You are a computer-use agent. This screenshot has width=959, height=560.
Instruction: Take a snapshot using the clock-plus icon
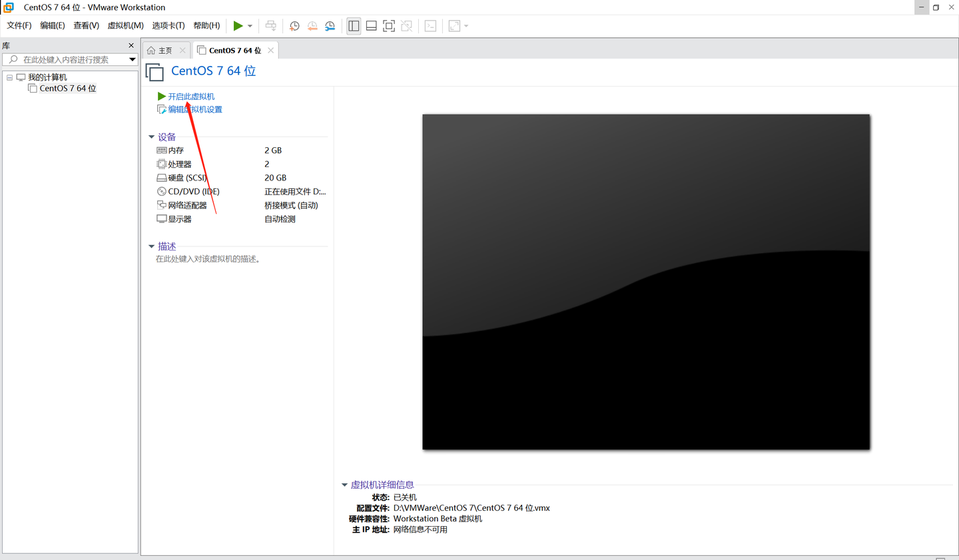pyautogui.click(x=294, y=25)
